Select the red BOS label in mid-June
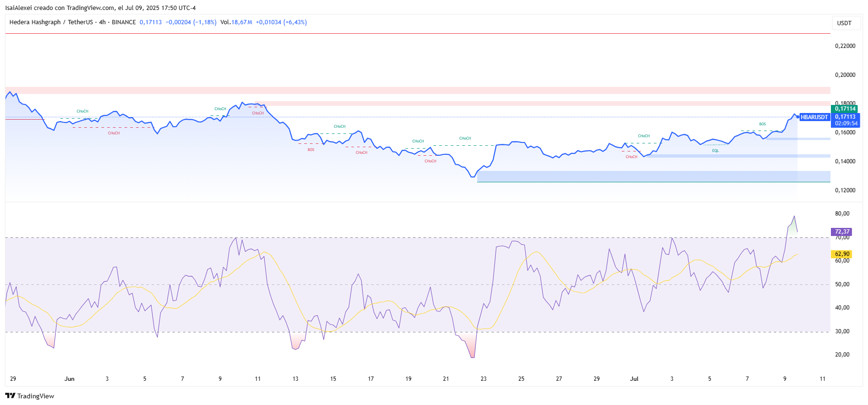This screenshot has height=405, width=868. click(x=311, y=150)
